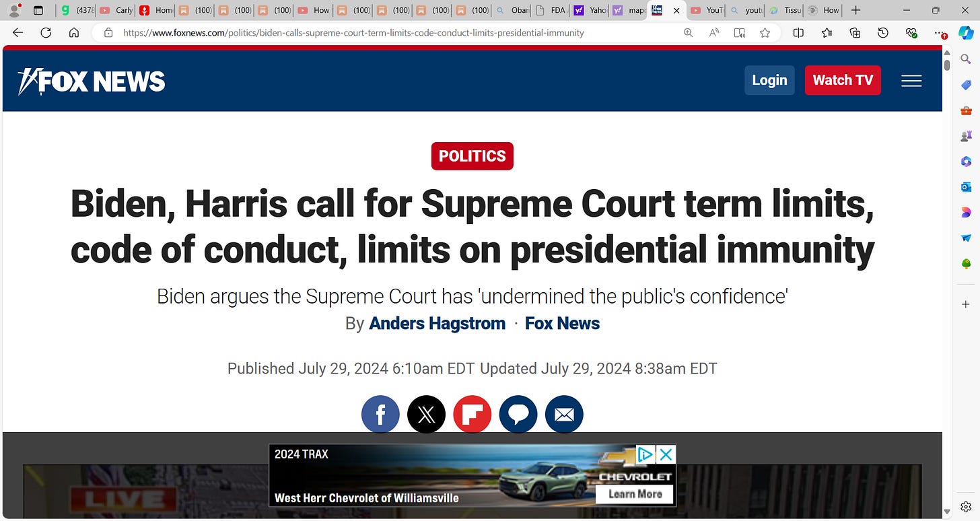Screen dimensions: 980x521
Task: View site information via the lock icon
Action: point(108,33)
